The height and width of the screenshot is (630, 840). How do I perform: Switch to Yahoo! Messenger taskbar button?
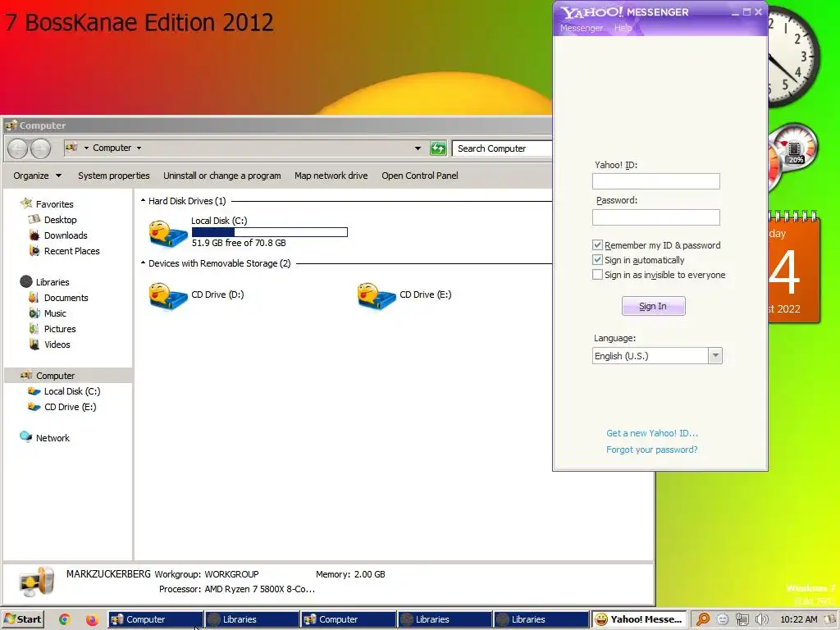(639, 619)
